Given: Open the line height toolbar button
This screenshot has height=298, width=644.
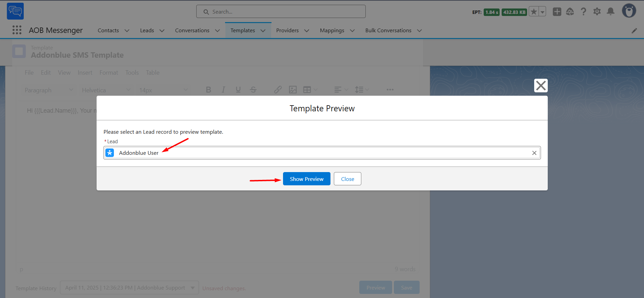Looking at the screenshot, I should [362, 90].
